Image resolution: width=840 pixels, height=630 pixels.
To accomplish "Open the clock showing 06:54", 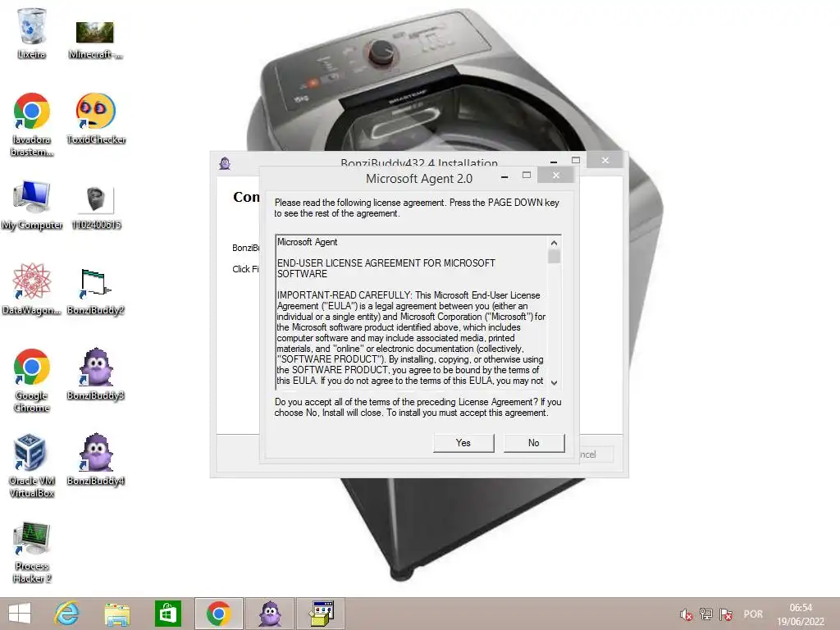I will 801,614.
